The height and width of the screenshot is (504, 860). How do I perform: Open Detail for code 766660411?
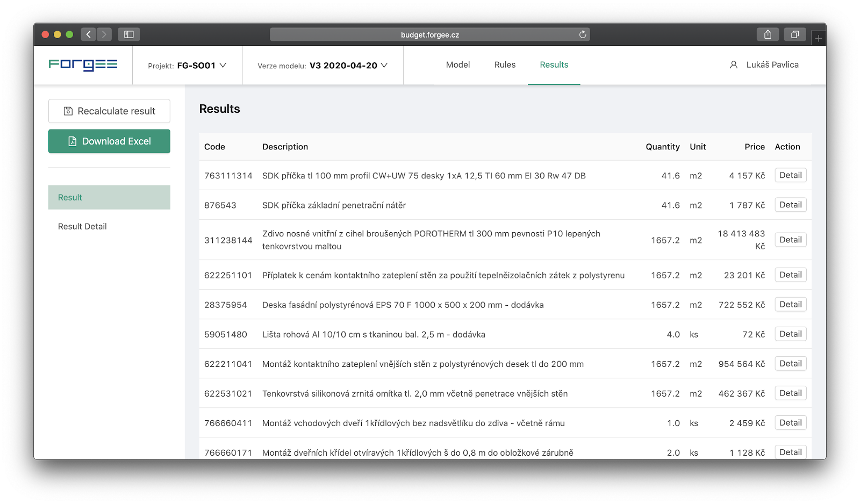(791, 422)
